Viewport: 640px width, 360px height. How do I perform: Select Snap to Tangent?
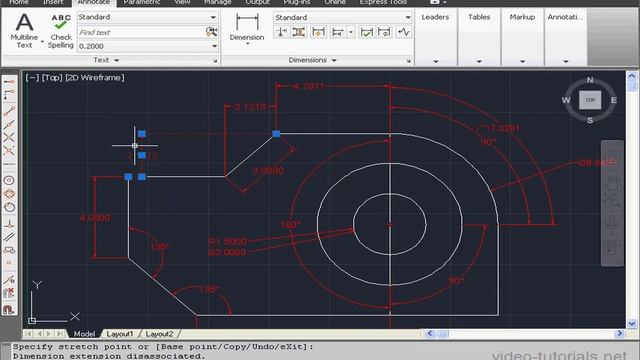[9, 207]
